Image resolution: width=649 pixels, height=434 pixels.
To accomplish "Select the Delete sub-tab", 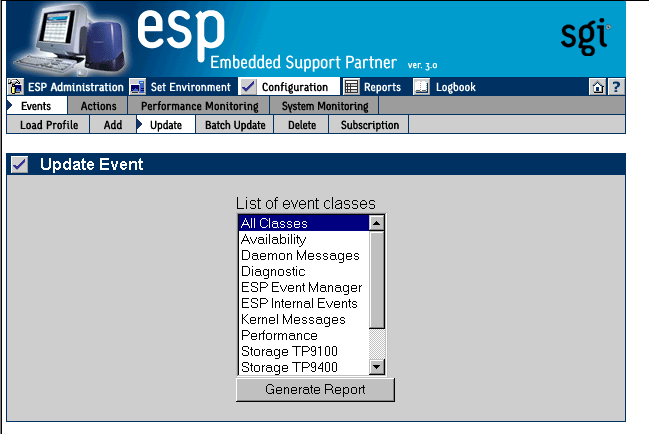I will (x=302, y=125).
